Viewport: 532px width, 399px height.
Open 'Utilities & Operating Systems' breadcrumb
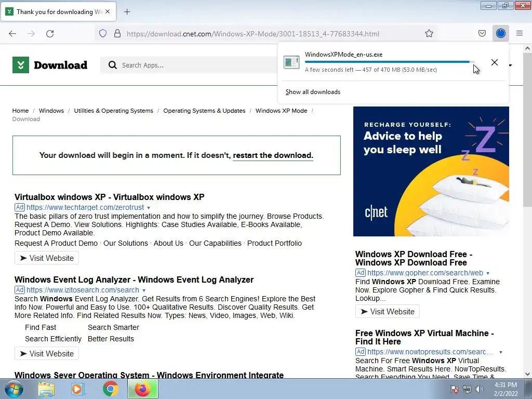click(113, 111)
